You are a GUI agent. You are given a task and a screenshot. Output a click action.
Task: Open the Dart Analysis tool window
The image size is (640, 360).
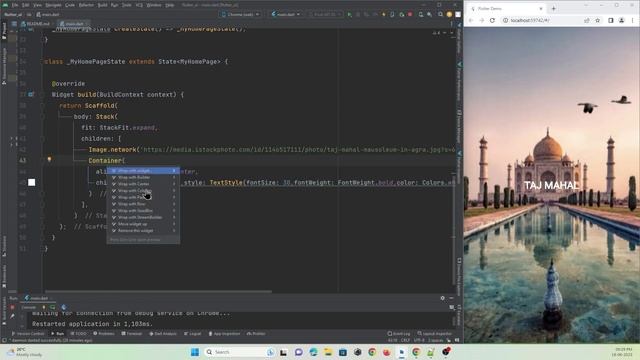click(163, 334)
